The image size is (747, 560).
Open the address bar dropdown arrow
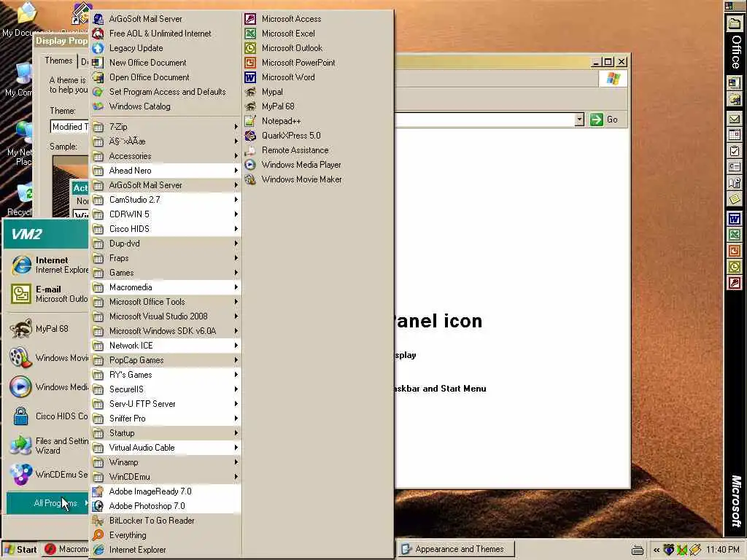pyautogui.click(x=578, y=120)
